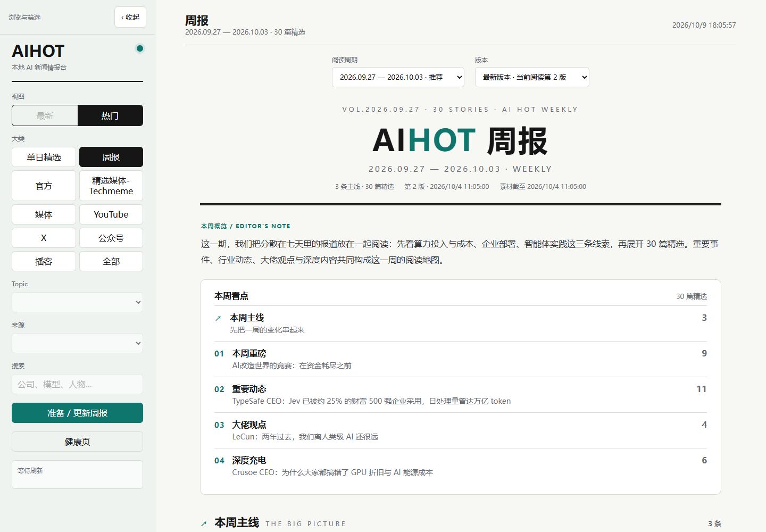Jump to 02 重要动态 section

tap(461, 395)
